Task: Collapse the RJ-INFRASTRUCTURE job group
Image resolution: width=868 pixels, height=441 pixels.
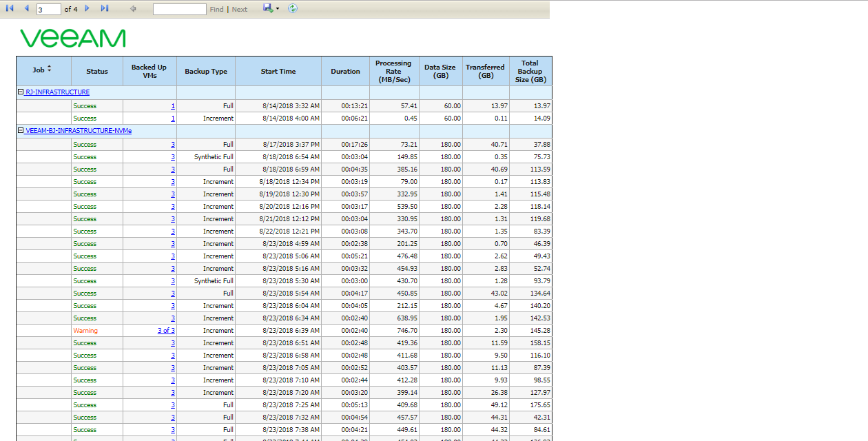Action: click(x=21, y=92)
